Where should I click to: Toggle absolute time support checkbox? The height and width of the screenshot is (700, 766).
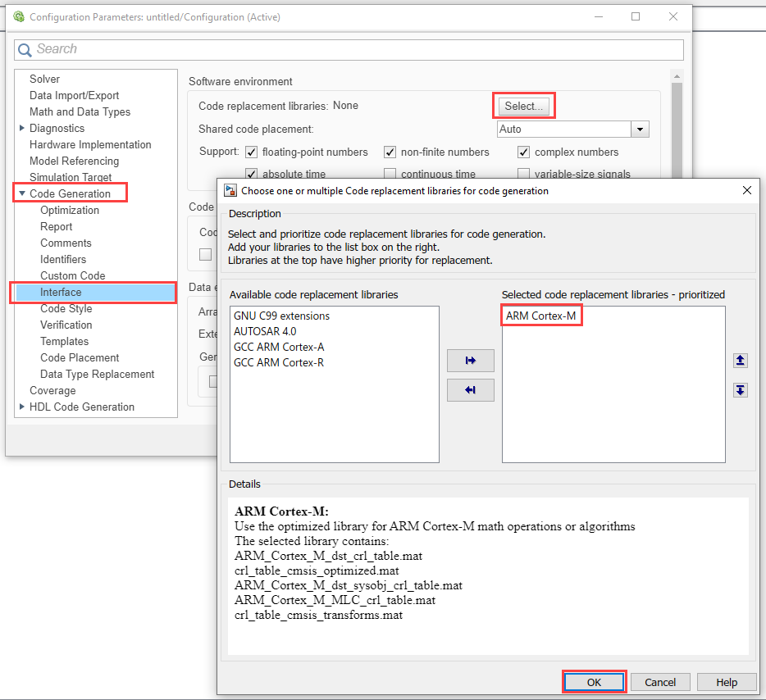point(251,174)
